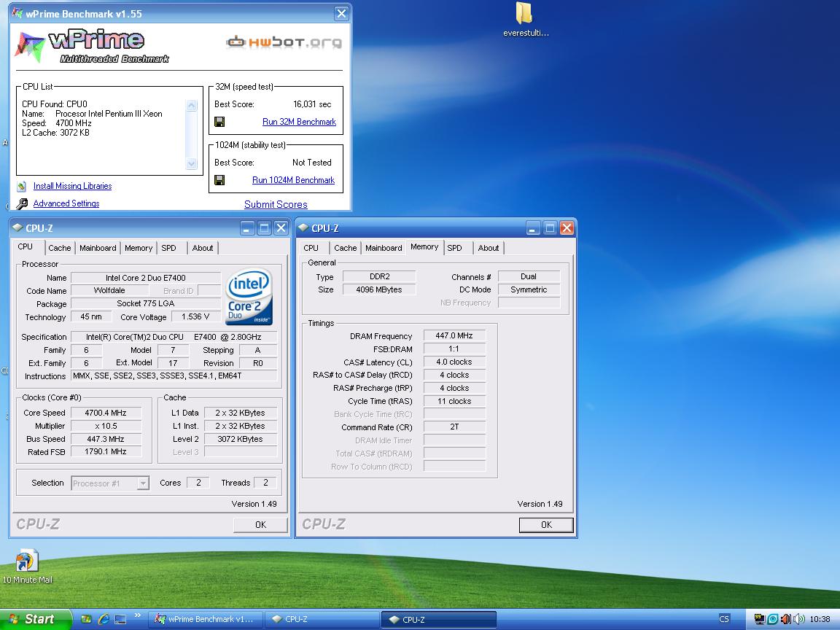Image resolution: width=840 pixels, height=630 pixels.
Task: Click the save icon for 1024M score
Action: [219, 180]
